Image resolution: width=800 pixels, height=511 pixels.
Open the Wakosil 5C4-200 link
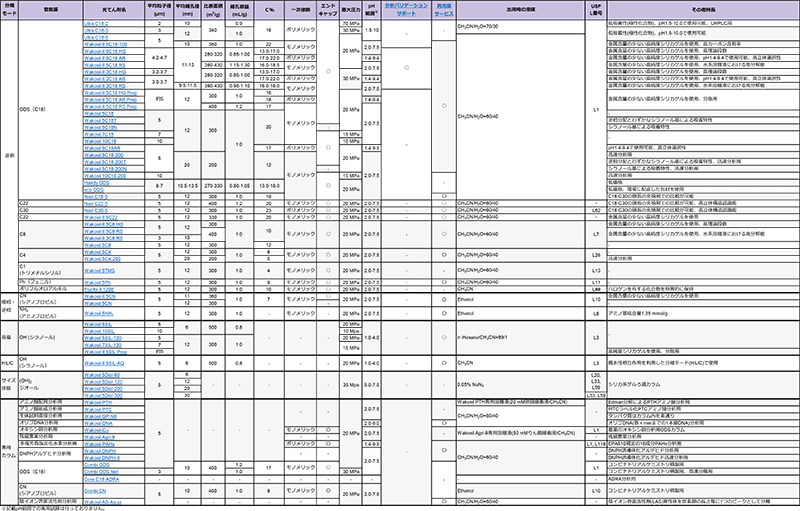pyautogui.click(x=103, y=259)
